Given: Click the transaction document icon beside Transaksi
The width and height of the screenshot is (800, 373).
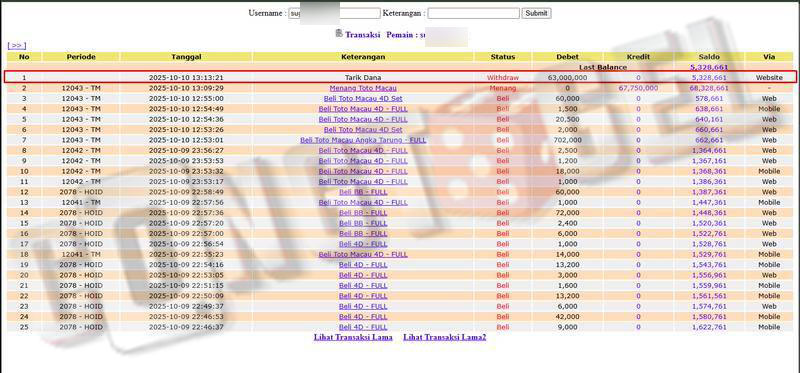Looking at the screenshot, I should pos(339,34).
